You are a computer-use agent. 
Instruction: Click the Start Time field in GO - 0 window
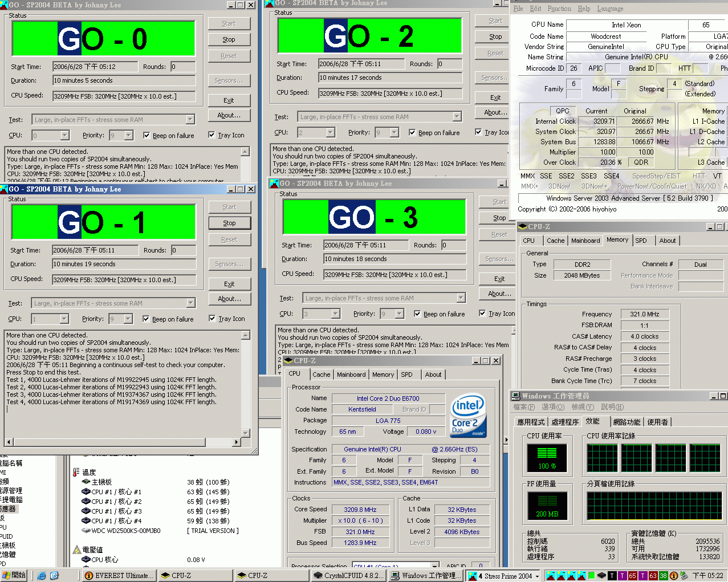(95, 67)
